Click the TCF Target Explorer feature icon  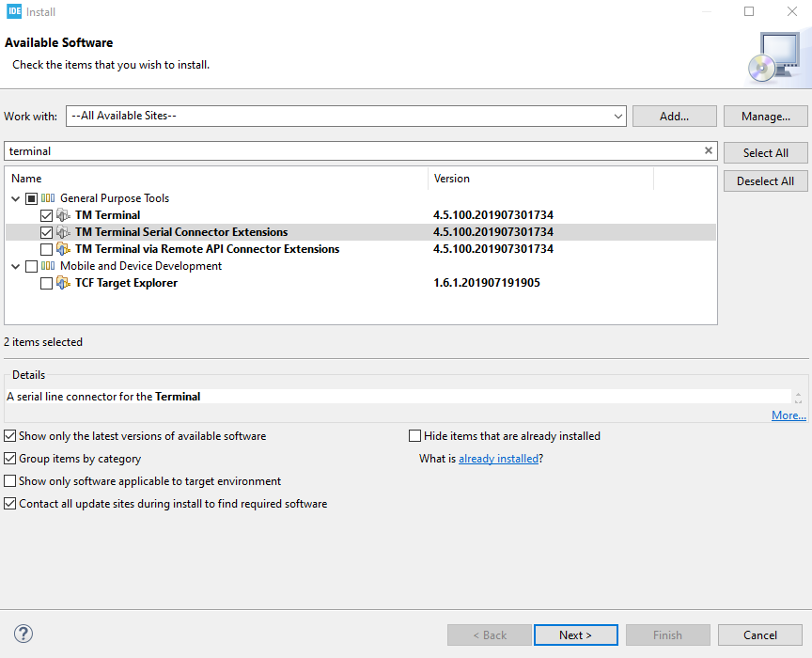[63, 283]
